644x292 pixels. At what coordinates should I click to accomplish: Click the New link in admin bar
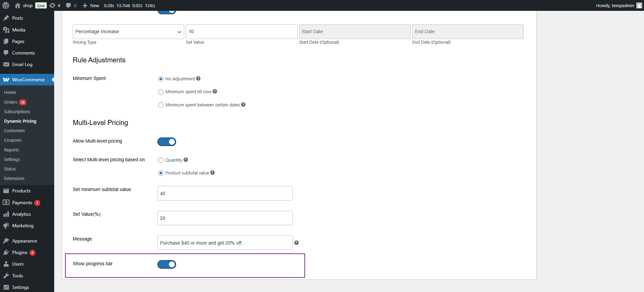pos(91,5)
